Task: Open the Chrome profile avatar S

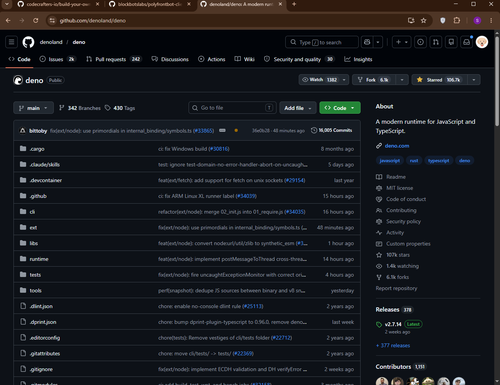Action: [477, 21]
